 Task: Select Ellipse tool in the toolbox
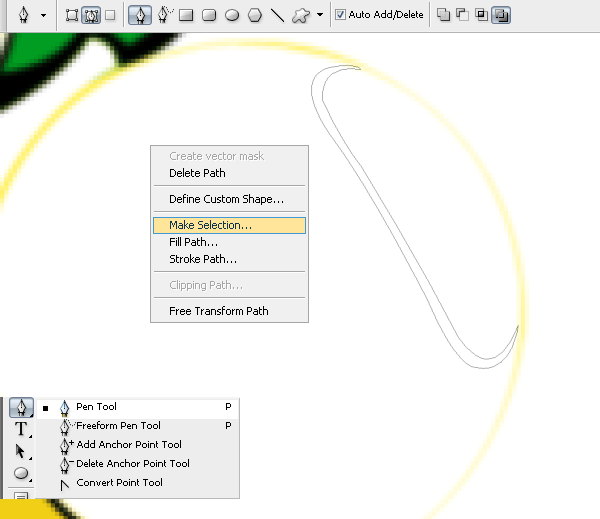point(21,473)
